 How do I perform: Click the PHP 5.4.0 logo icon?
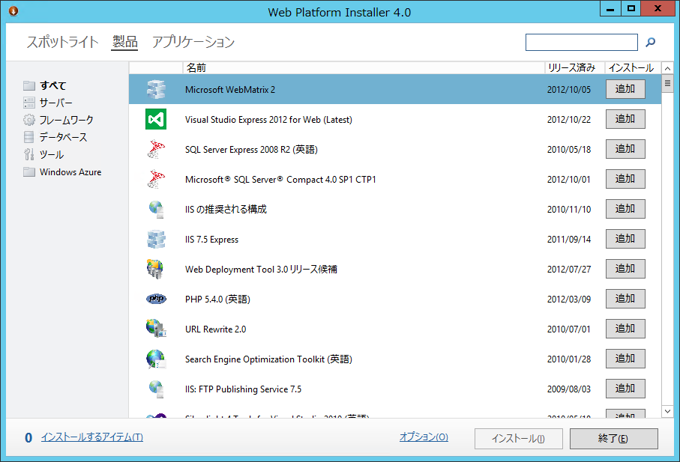pyautogui.click(x=156, y=299)
